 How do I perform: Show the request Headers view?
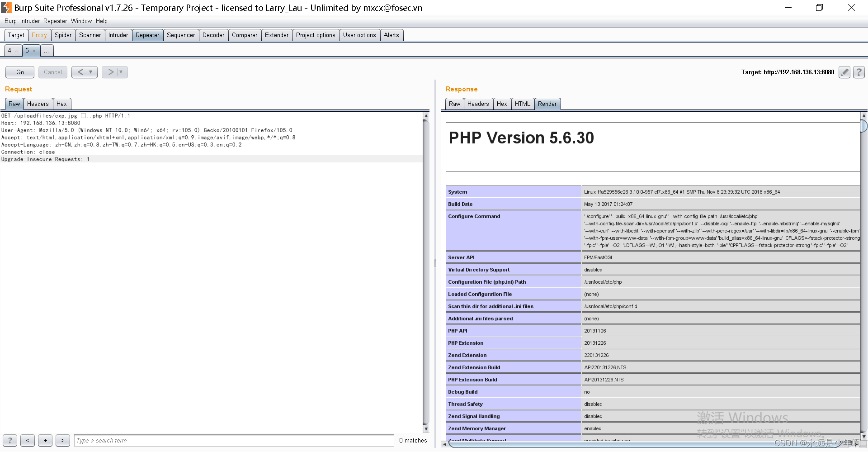[38, 104]
